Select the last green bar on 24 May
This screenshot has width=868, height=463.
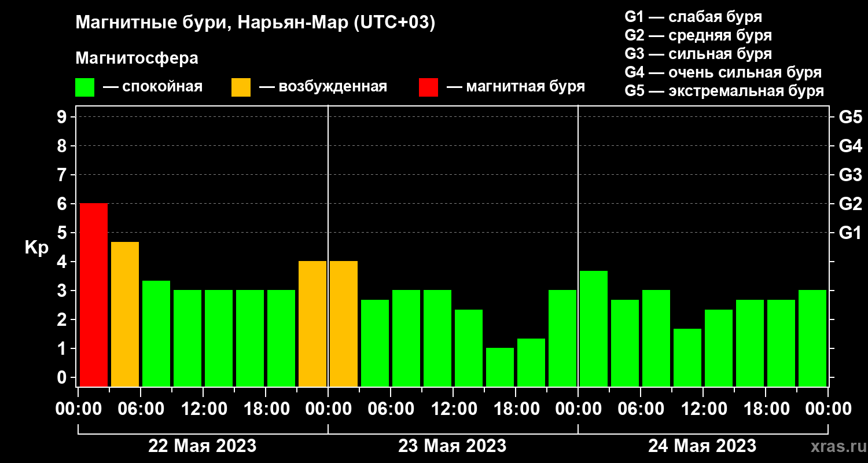coord(812,338)
